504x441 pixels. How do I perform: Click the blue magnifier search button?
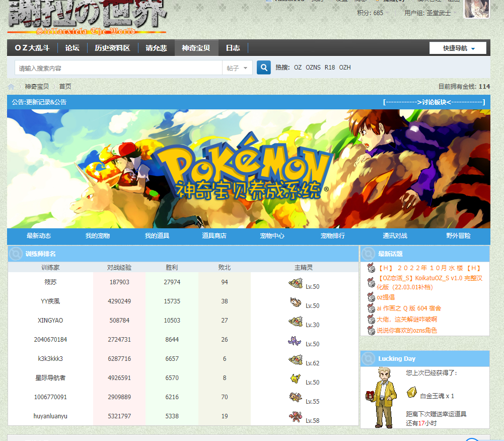pos(263,68)
